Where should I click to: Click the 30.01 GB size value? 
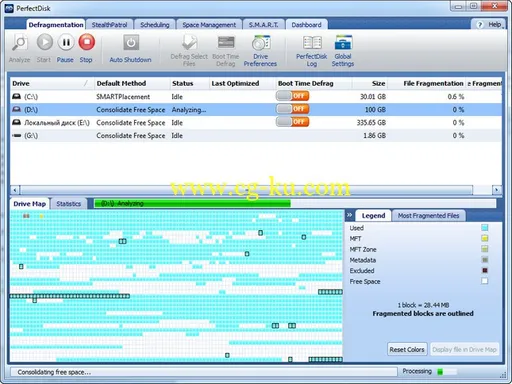pyautogui.click(x=373, y=97)
